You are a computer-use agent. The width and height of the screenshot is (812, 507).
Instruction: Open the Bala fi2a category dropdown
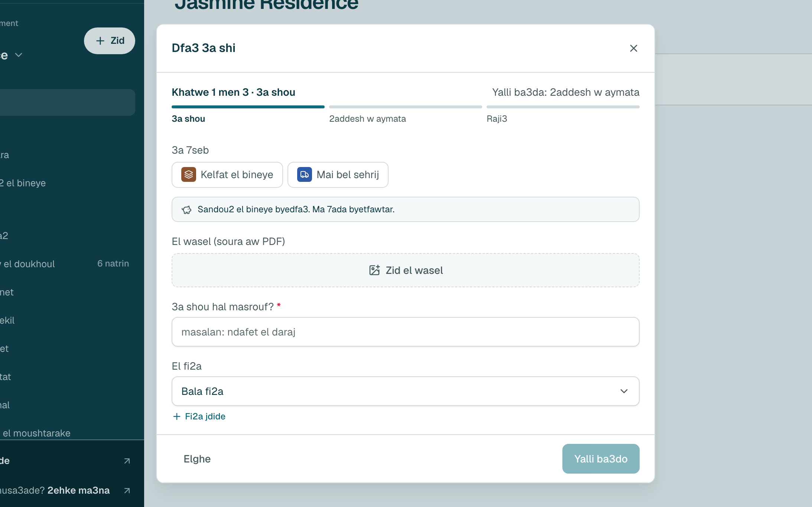coord(406,391)
